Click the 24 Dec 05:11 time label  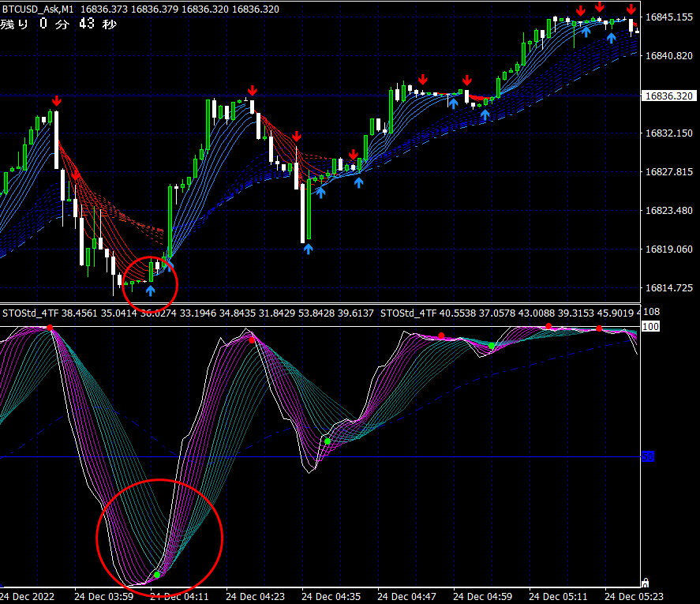point(558,597)
